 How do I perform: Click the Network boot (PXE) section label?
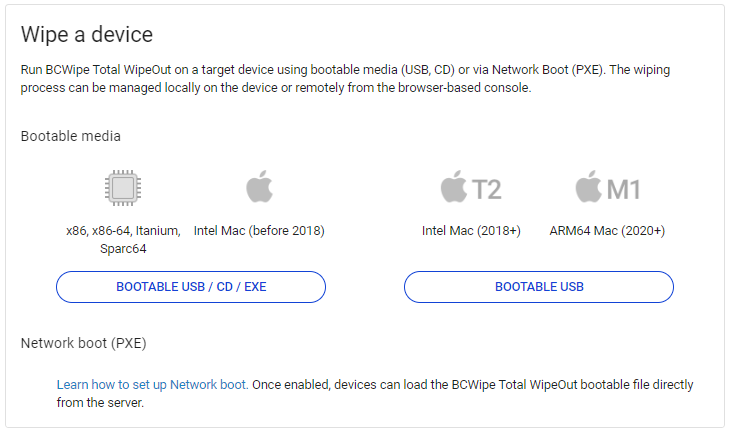(83, 343)
